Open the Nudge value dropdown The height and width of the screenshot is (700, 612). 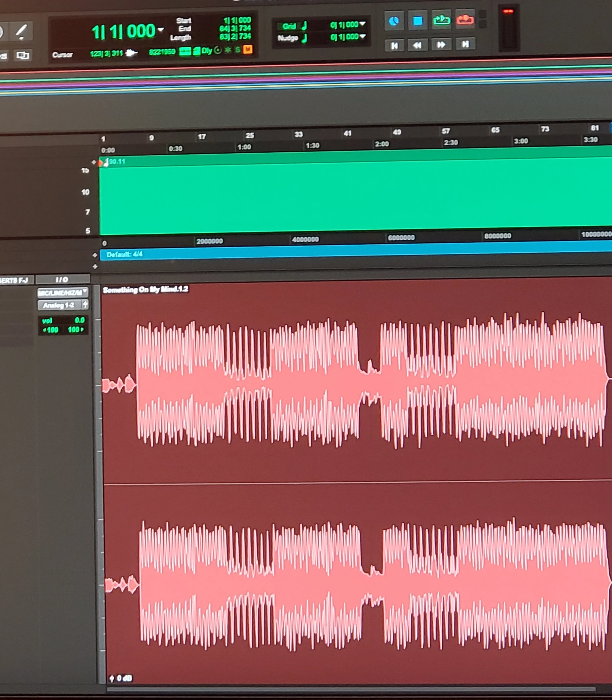point(362,36)
